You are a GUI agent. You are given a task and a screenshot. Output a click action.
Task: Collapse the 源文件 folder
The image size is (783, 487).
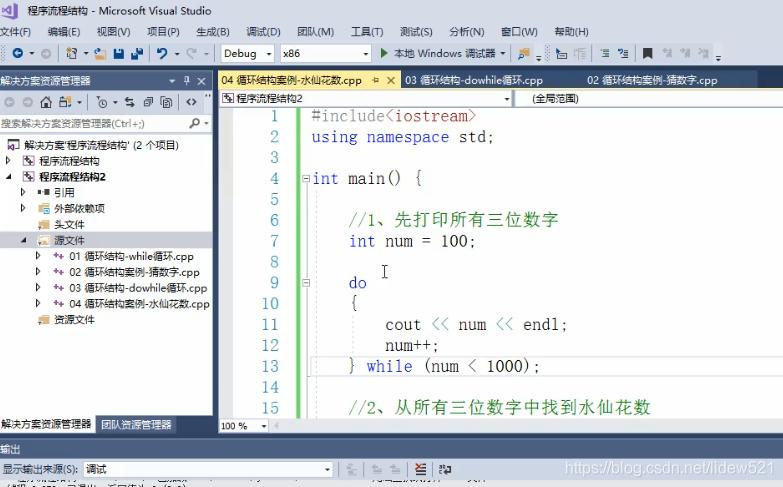(23, 240)
